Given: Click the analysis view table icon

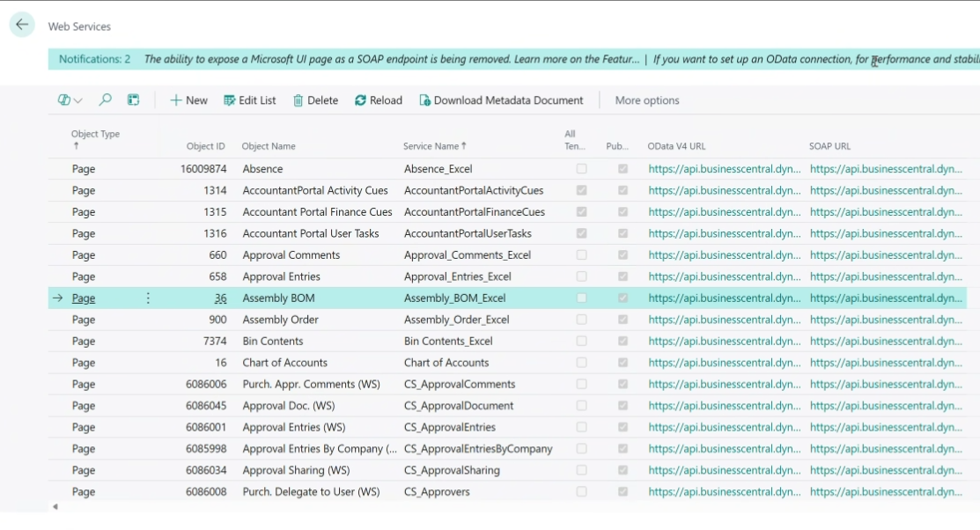Looking at the screenshot, I should point(133,100).
